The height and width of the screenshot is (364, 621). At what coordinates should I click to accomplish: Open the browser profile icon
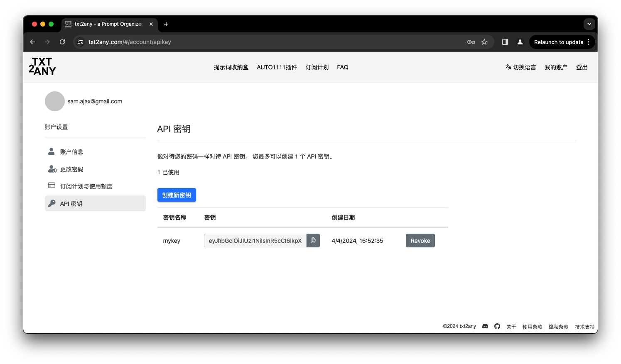point(520,42)
